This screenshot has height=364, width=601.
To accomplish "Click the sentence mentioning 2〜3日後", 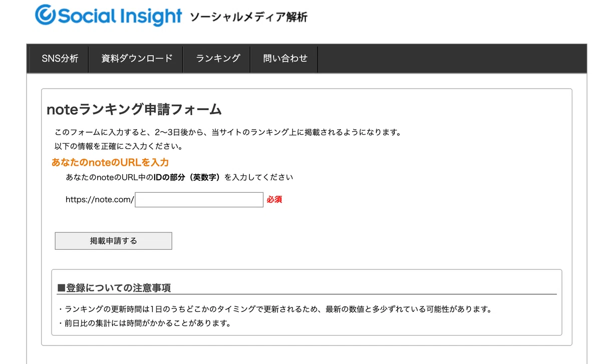I will click(x=228, y=133).
